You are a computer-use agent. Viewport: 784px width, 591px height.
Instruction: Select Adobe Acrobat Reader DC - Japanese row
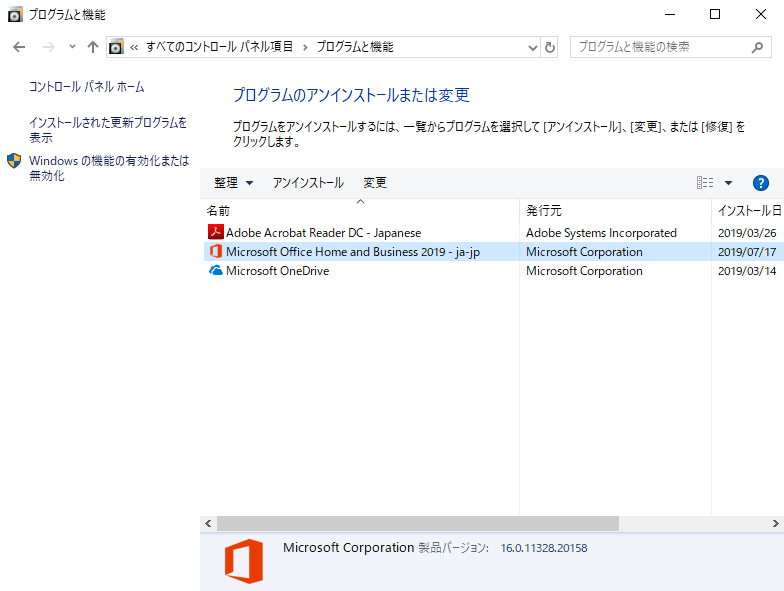(494, 232)
